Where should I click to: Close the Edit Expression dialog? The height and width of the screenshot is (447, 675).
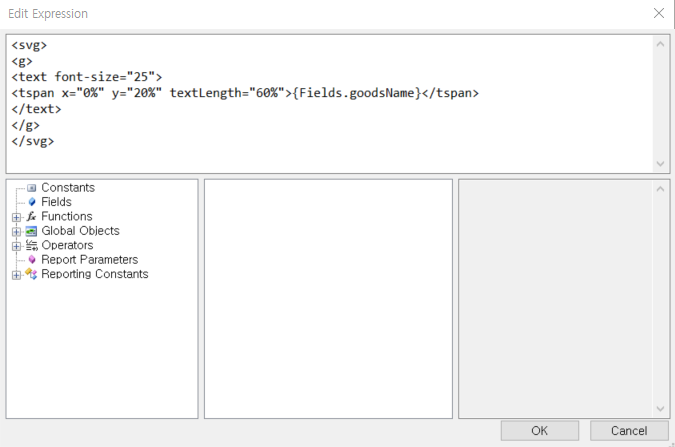click(659, 13)
